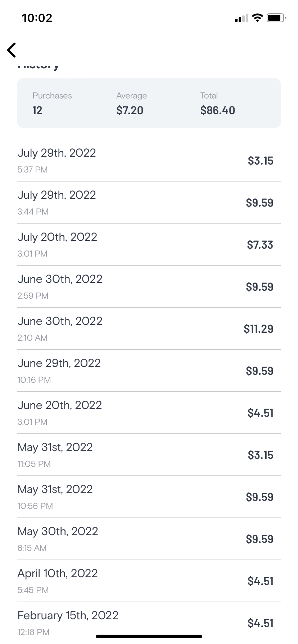298x644 pixels.
Task: Tap the back arrow icon
Action: pyautogui.click(x=12, y=50)
